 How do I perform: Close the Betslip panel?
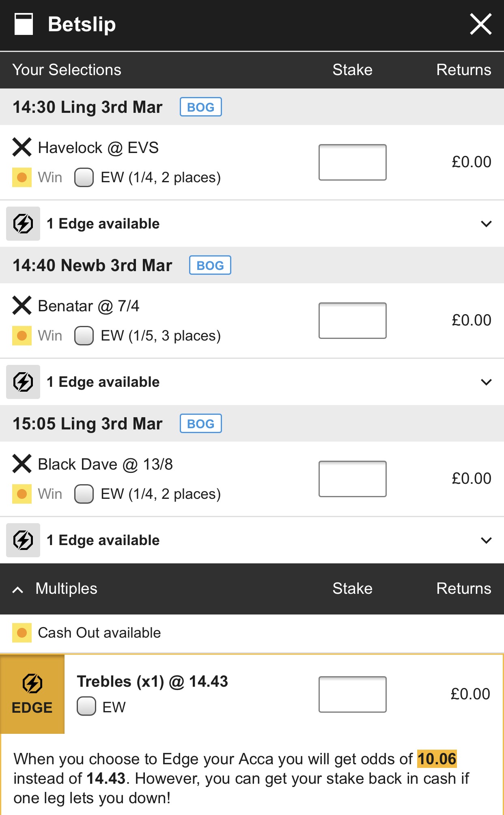(x=481, y=24)
